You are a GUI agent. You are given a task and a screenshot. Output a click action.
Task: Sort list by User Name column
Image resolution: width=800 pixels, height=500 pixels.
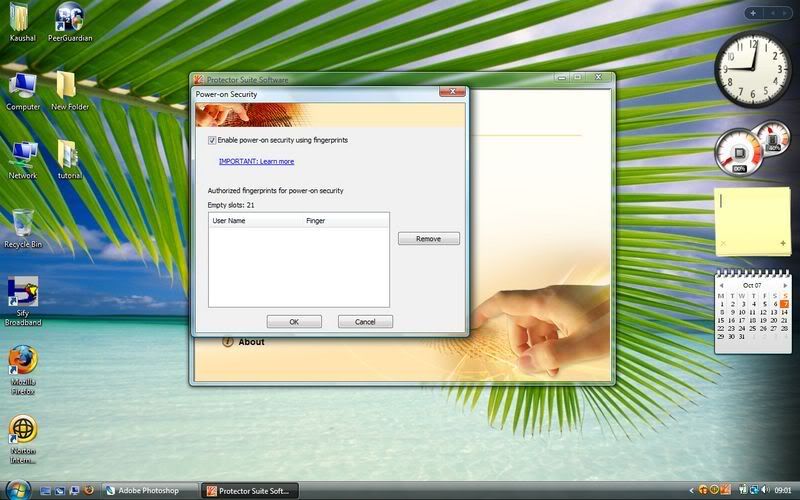click(256, 220)
